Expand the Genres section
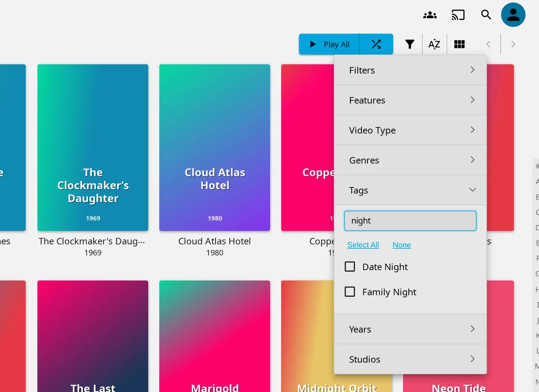Screen dimensions: 539x392 (410, 160)
